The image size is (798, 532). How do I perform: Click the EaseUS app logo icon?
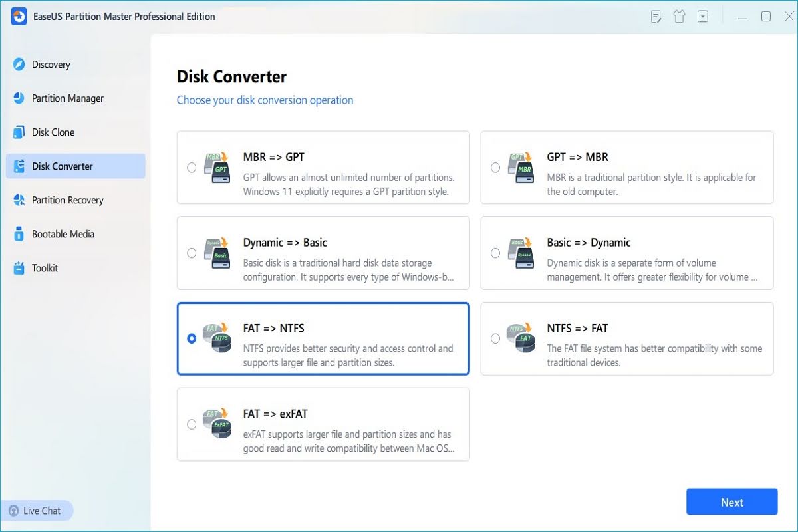(x=19, y=17)
